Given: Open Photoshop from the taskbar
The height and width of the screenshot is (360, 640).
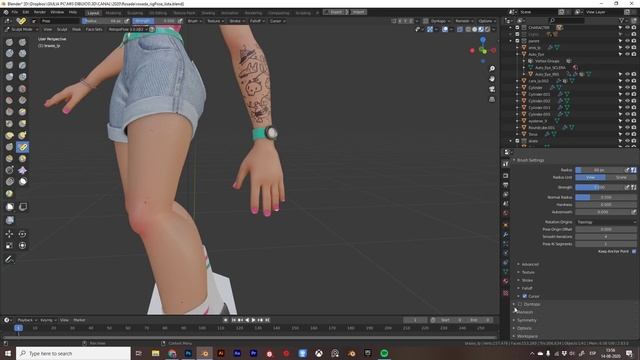Looking at the screenshot, I should click(188, 353).
